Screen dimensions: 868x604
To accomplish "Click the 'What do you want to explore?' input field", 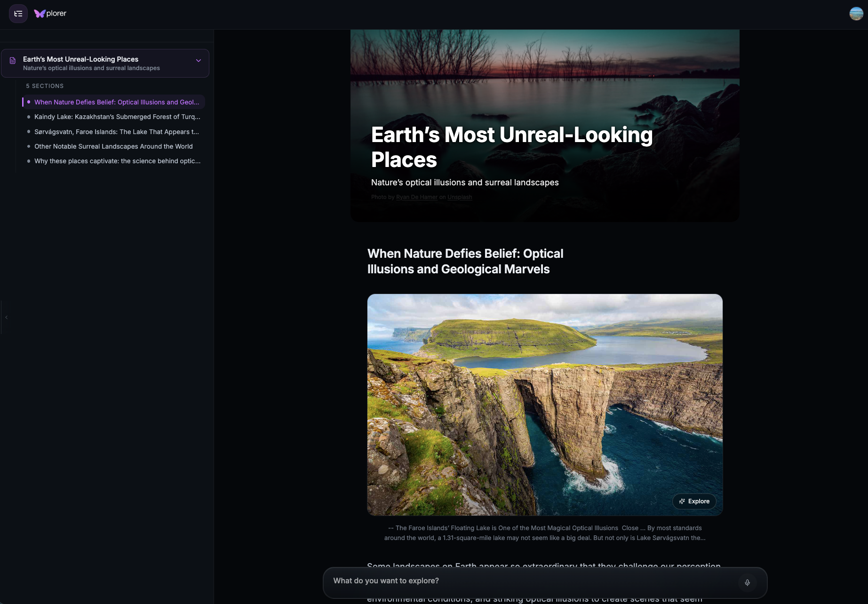I will click(x=518, y=581).
